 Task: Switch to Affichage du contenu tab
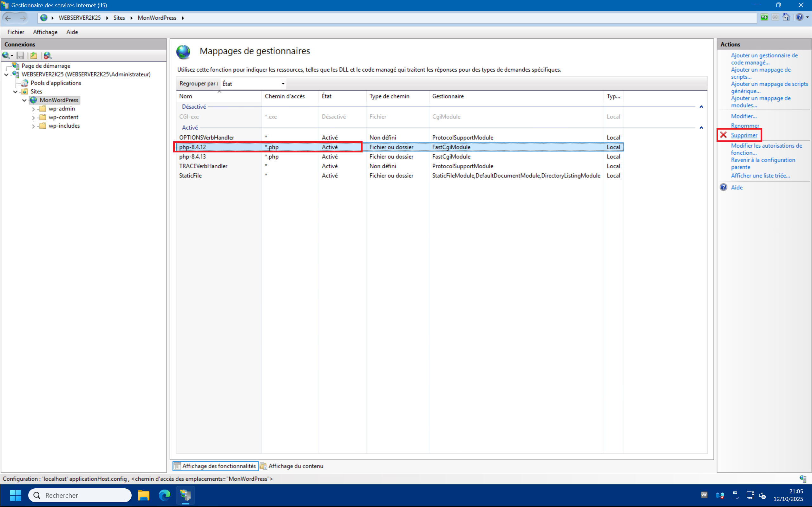291,466
